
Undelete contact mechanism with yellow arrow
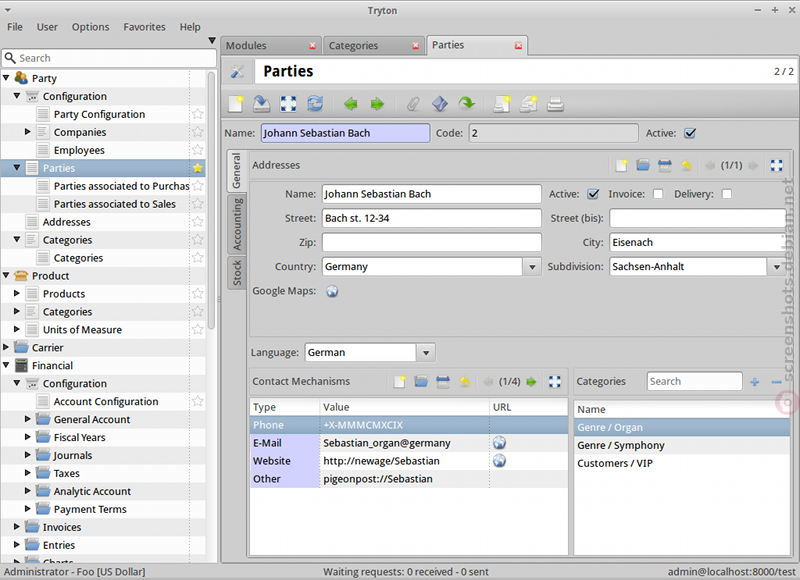coord(464,382)
